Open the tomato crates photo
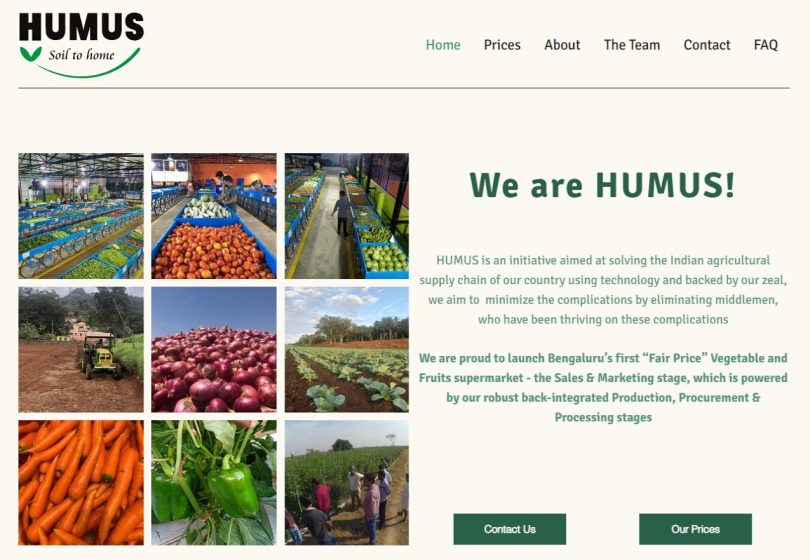The image size is (810, 560). pyautogui.click(x=214, y=216)
